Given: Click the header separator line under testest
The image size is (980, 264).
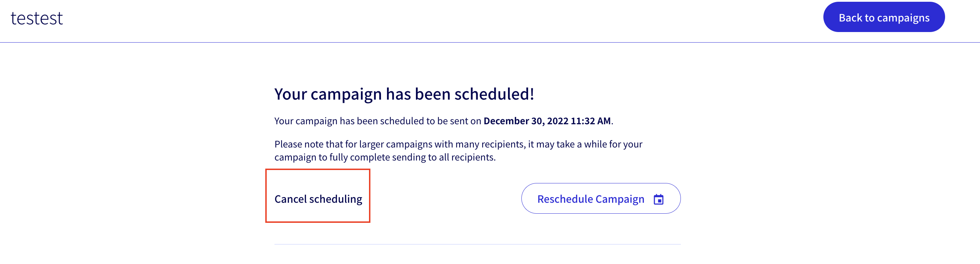Looking at the screenshot, I should point(490,42).
